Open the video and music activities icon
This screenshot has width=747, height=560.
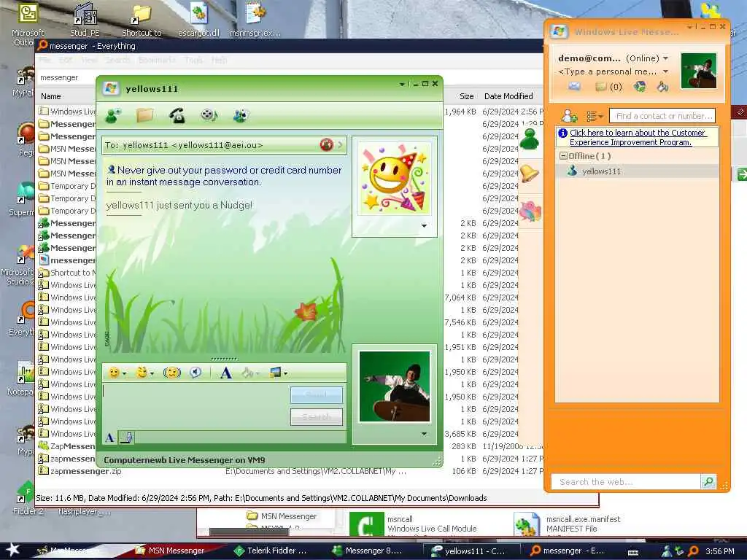[209, 115]
